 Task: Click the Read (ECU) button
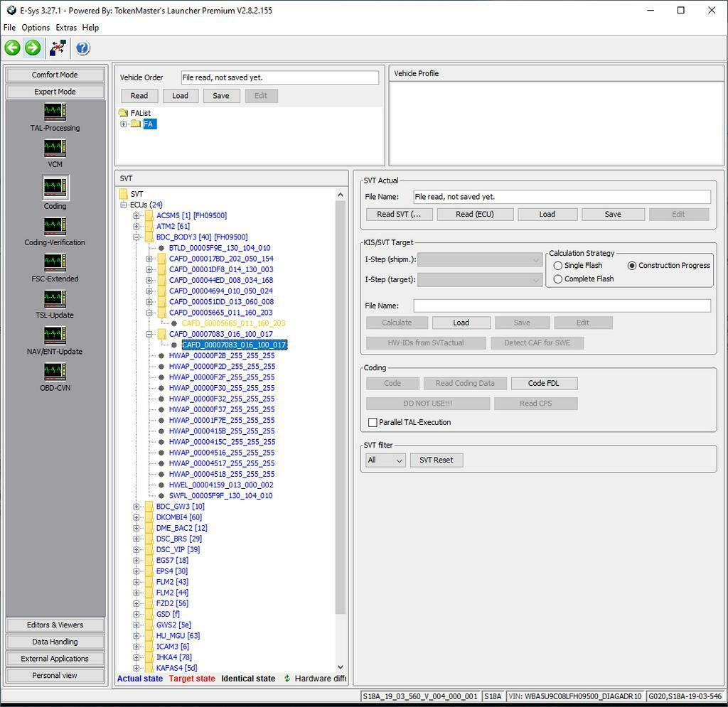(475, 215)
